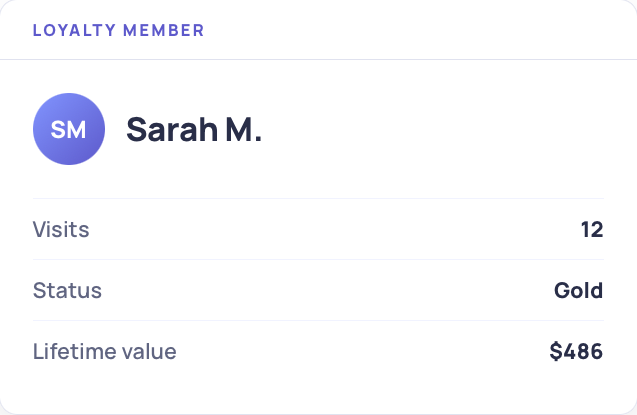
Task: Click the word LOYALTY in header
Action: click(75, 30)
